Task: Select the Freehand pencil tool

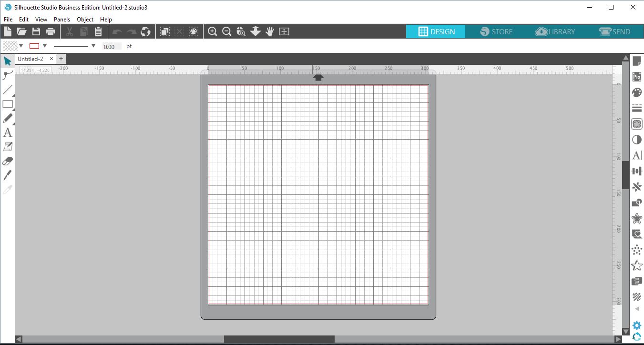Action: tap(7, 118)
